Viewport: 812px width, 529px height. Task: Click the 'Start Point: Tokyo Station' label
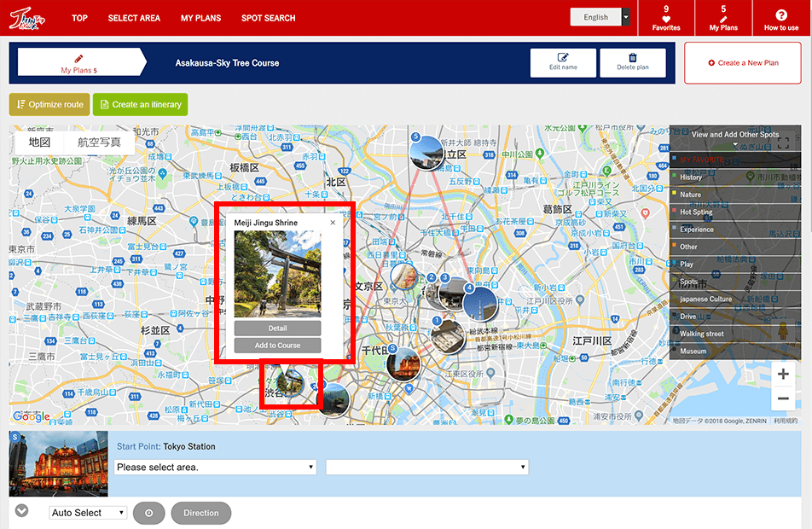pos(165,446)
